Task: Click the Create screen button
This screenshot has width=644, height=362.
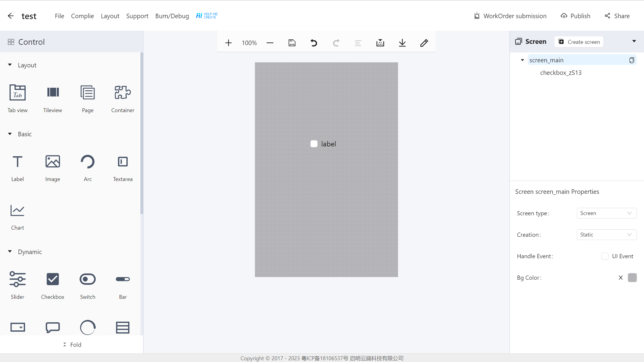Action: point(579,42)
